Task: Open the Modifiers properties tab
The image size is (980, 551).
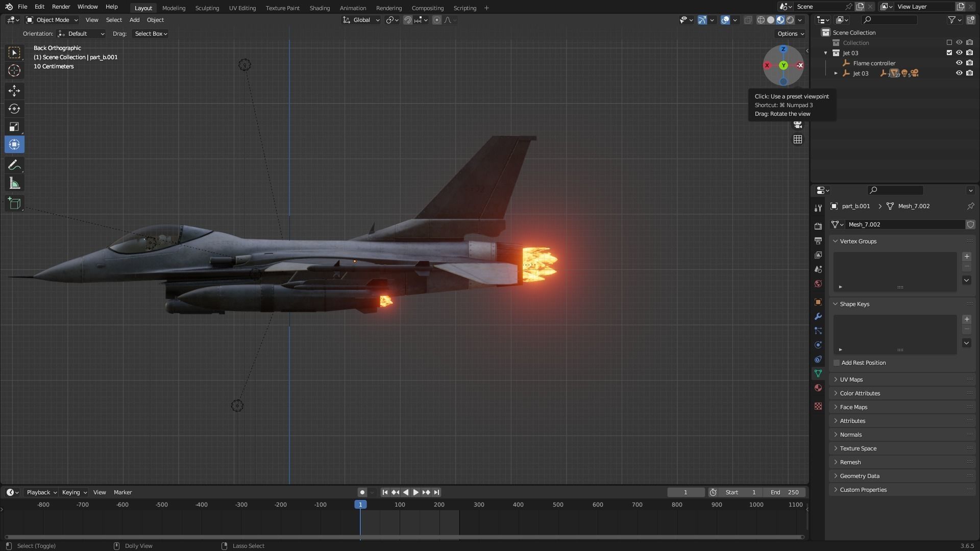Action: [x=818, y=316]
